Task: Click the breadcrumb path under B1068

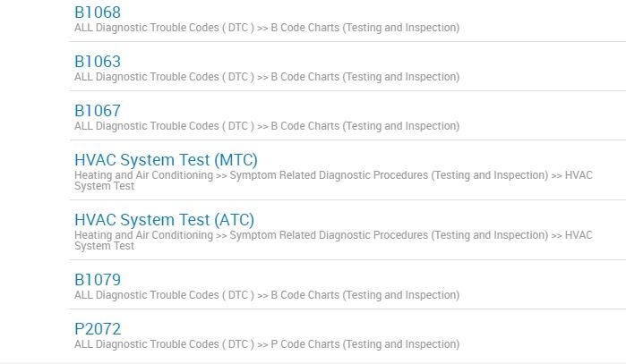Action: 267,28
